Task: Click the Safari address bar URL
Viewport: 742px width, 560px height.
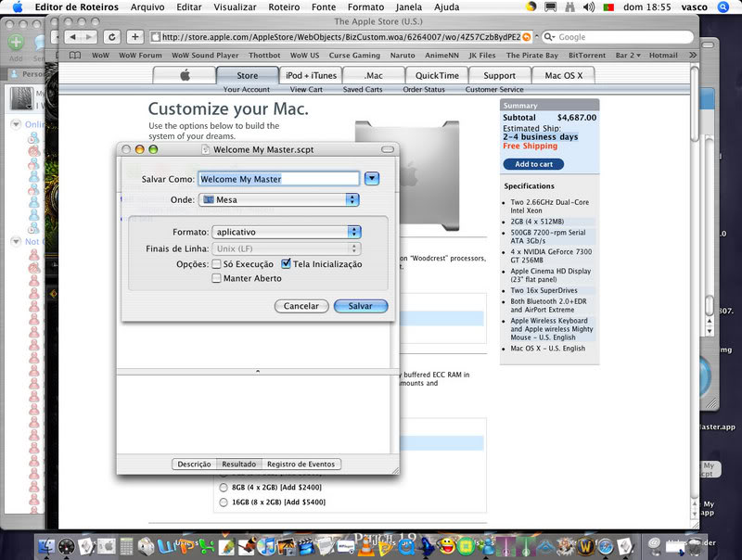Action: point(340,37)
